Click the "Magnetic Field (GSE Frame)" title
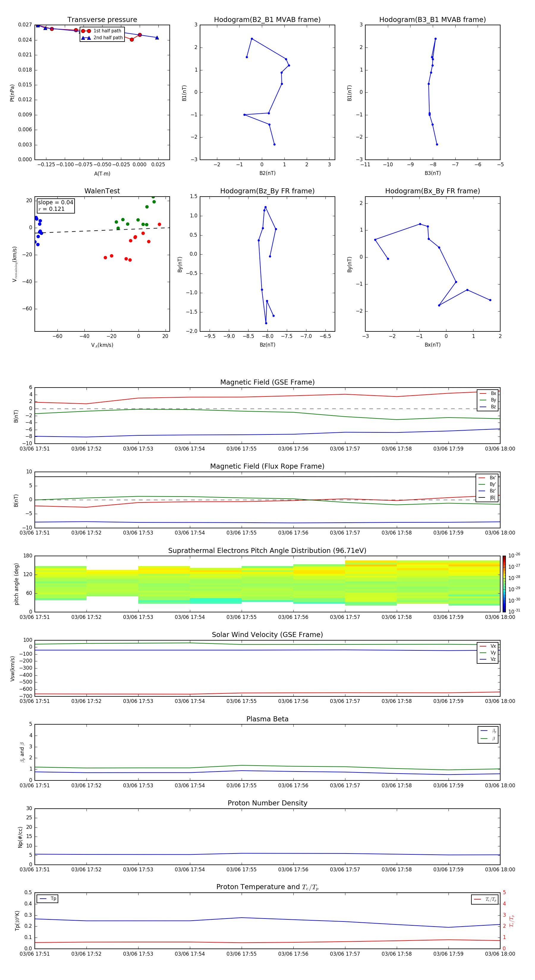This screenshot has width=535, height=980. (267, 382)
